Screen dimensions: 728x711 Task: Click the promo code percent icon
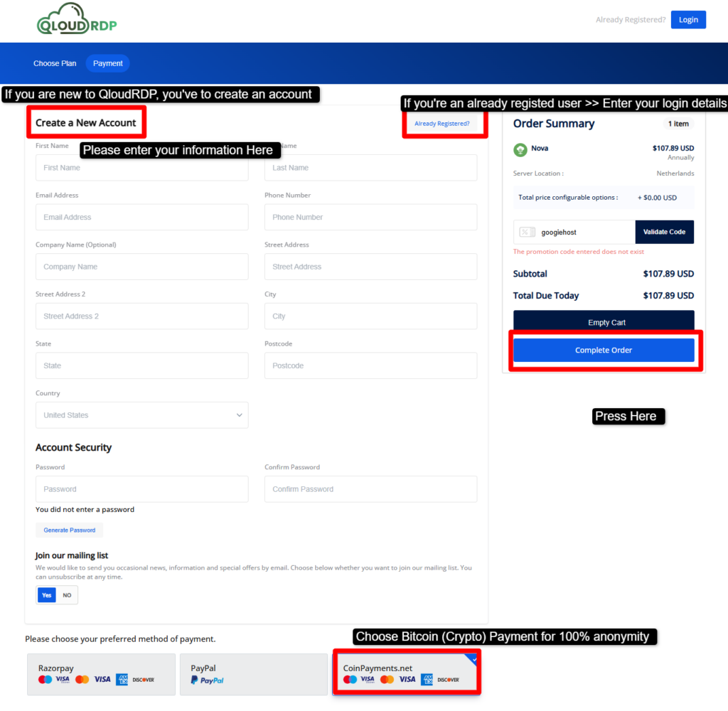pyautogui.click(x=527, y=232)
